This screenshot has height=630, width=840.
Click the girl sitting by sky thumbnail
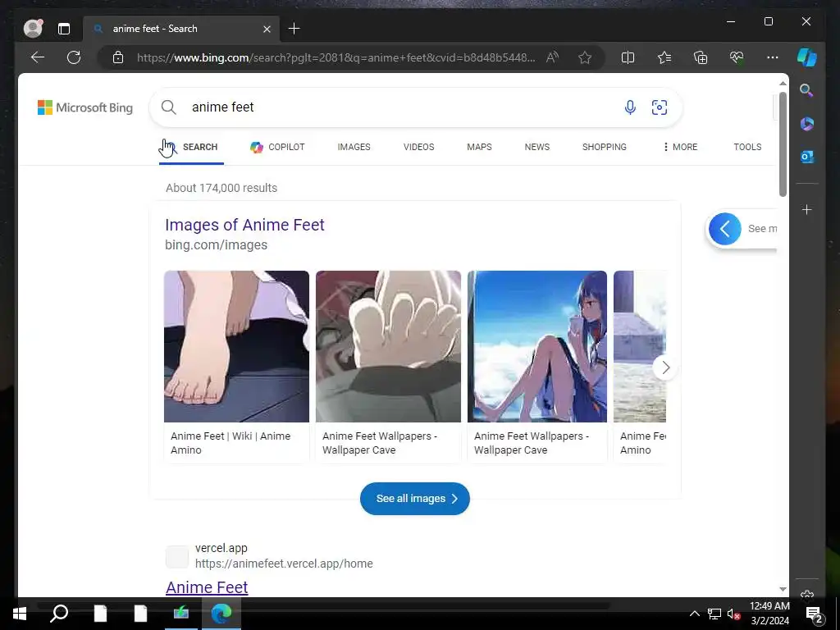tap(536, 347)
